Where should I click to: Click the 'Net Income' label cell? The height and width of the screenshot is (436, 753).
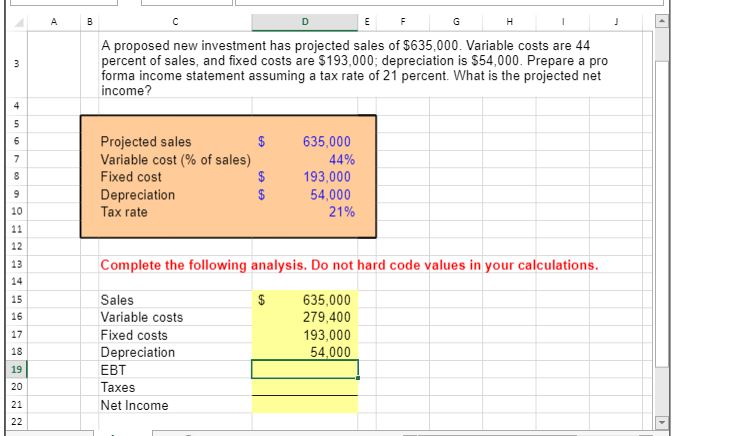(134, 405)
